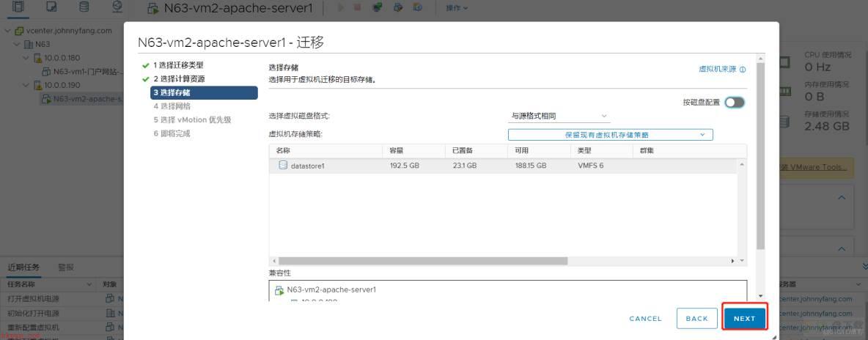Select vcenter.johnnyfang.com in the tree

click(69, 31)
